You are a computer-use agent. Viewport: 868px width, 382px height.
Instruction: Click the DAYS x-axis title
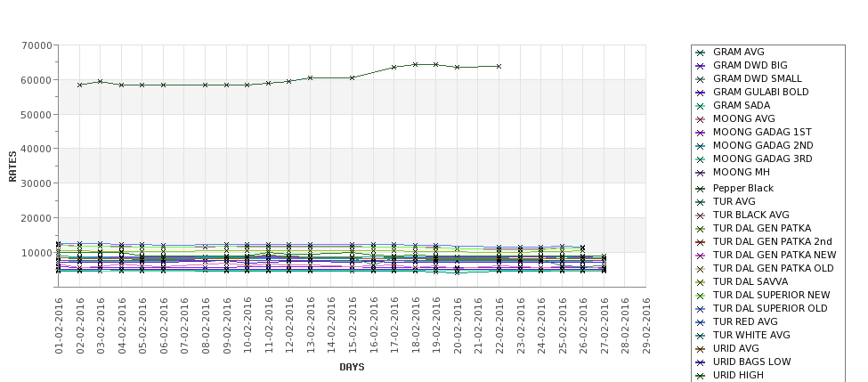pyautogui.click(x=352, y=367)
